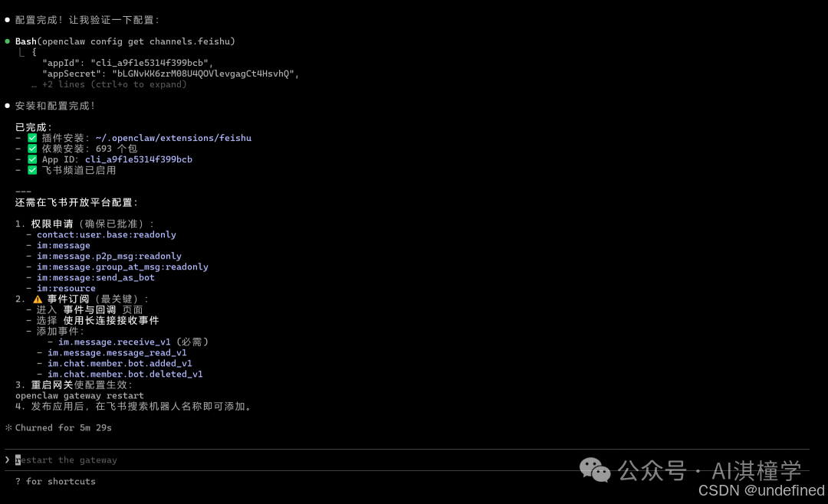
Task: Click the yellow warning icon before 事件订阅
Action: click(38, 299)
